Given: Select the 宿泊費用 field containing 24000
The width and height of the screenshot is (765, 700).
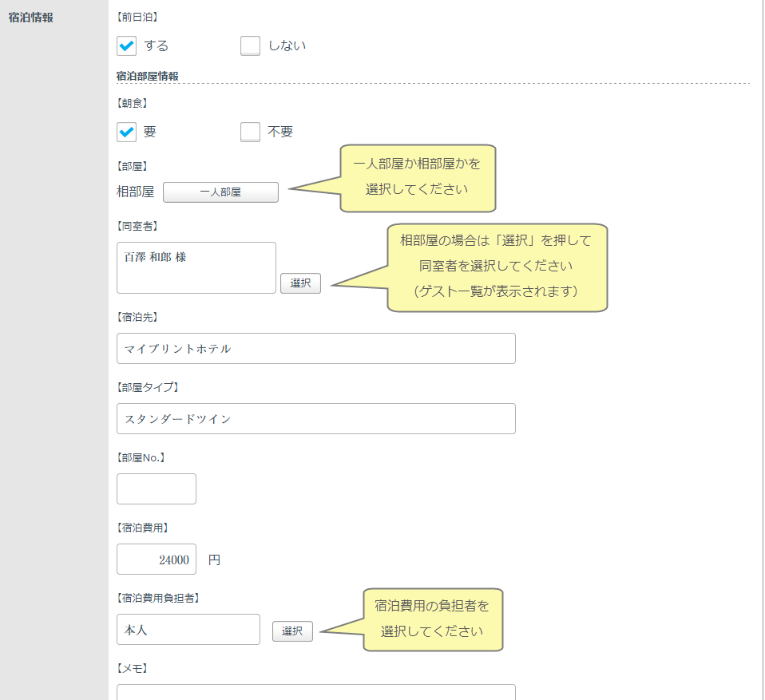Looking at the screenshot, I should click(157, 560).
